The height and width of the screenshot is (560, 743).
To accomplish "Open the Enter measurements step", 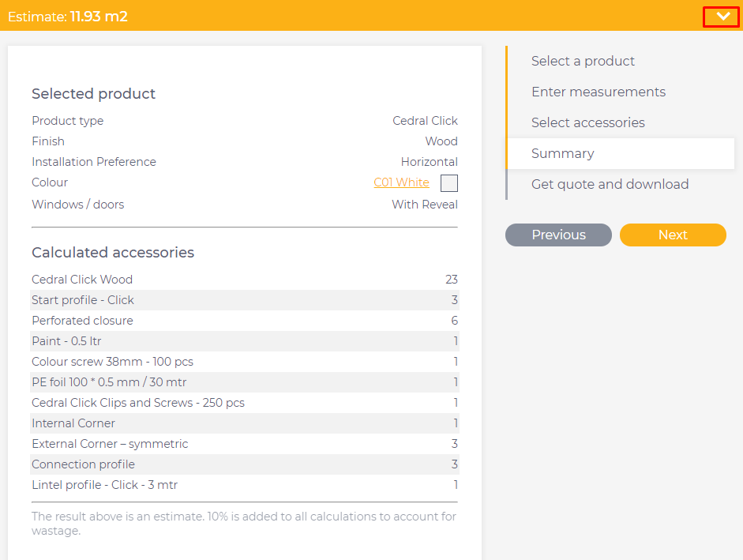I will coord(598,92).
